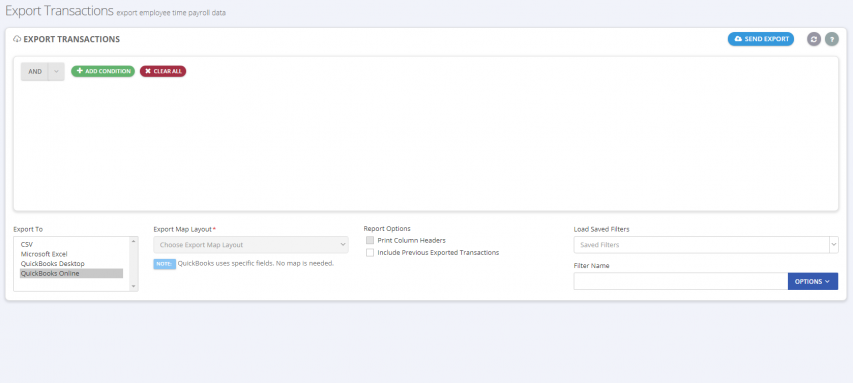Open the Choose Export Map Layout dropdown
The image size is (853, 383).
pos(251,245)
